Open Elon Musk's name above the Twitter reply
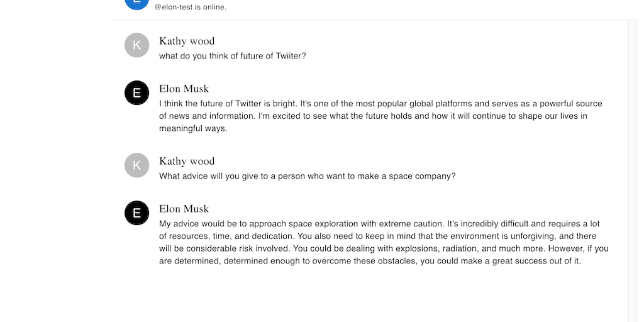This screenshot has width=644, height=322. 184,89
